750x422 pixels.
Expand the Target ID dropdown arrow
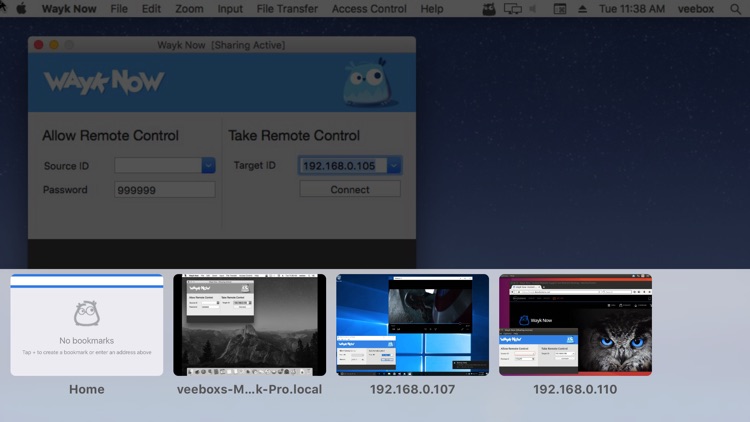pyautogui.click(x=394, y=166)
